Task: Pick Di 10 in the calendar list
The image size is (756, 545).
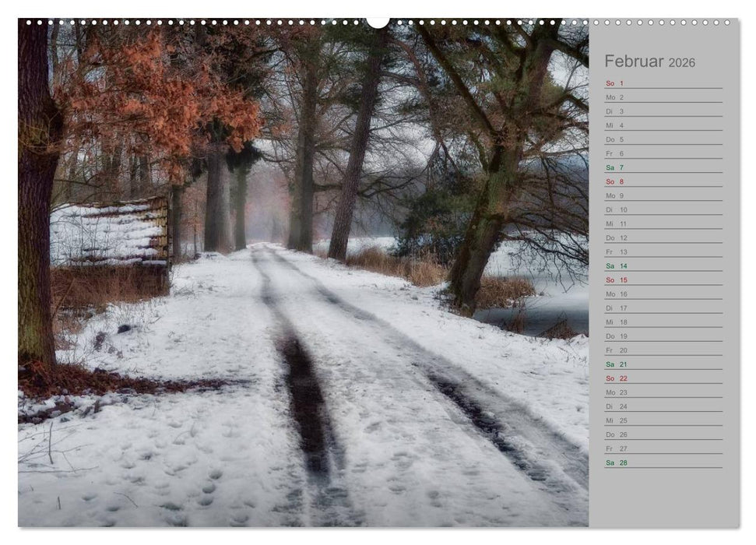Action: click(x=616, y=209)
